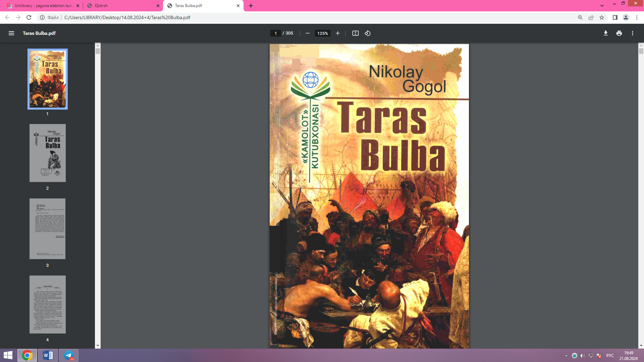Reload the current page
644x362 pixels.
[29, 17]
